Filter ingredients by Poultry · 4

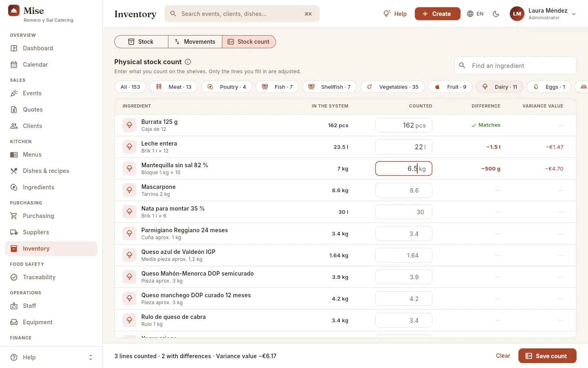coord(227,87)
